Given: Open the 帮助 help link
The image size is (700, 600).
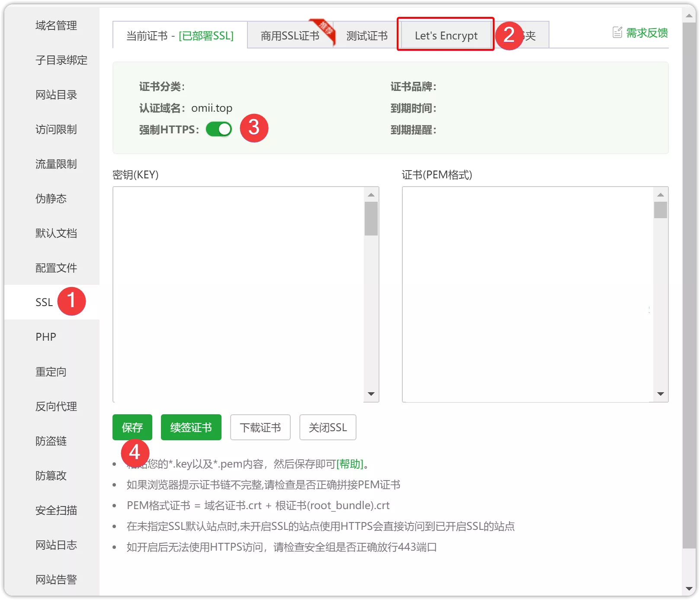Looking at the screenshot, I should click(350, 464).
